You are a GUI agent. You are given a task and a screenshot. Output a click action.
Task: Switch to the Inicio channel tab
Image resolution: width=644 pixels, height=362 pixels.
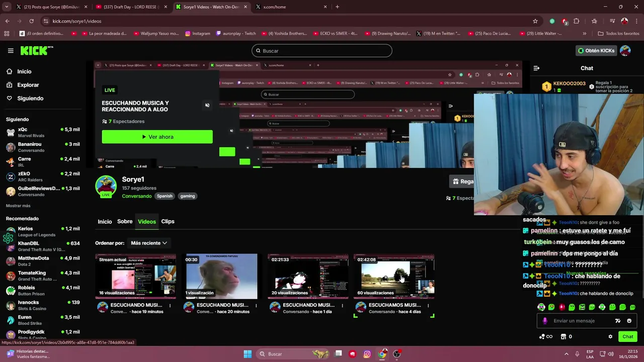pos(105,222)
